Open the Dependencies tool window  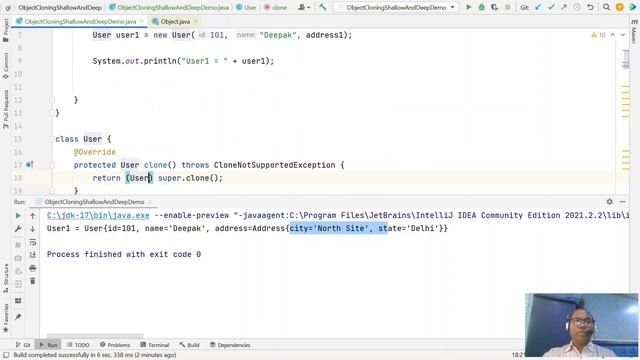pyautogui.click(x=230, y=345)
